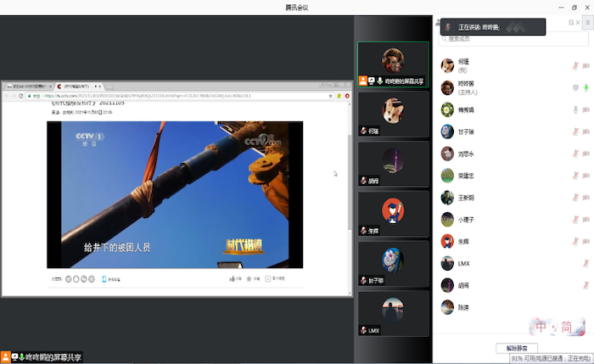594x364 pixels.
Task: Toggle mic icon in 梅秀娟's row
Action: point(575,109)
